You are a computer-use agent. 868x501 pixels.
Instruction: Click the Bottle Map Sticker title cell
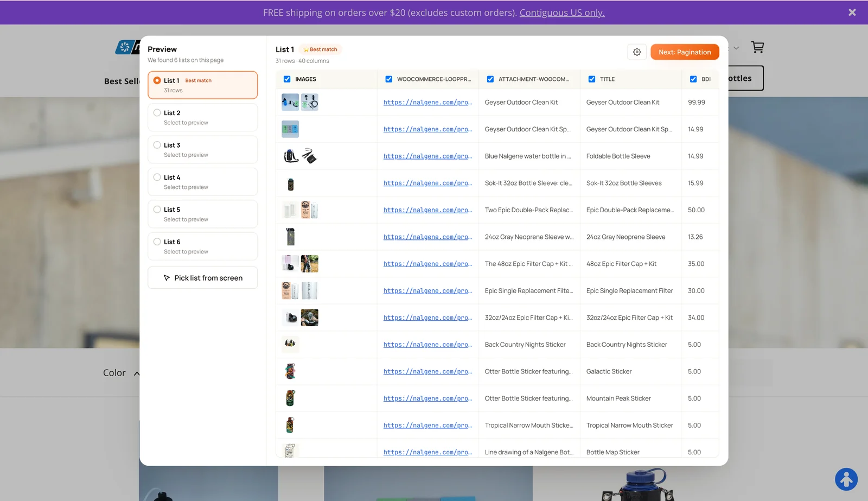612,452
